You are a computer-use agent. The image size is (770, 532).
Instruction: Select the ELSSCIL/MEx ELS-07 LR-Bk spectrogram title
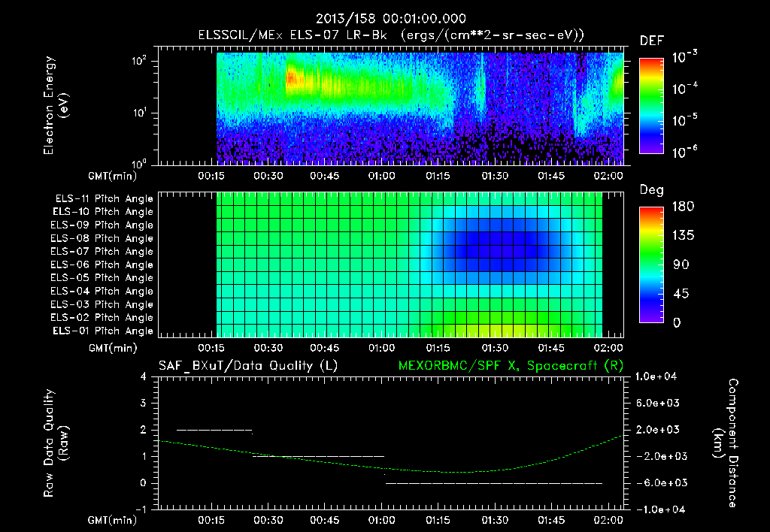[391, 35]
